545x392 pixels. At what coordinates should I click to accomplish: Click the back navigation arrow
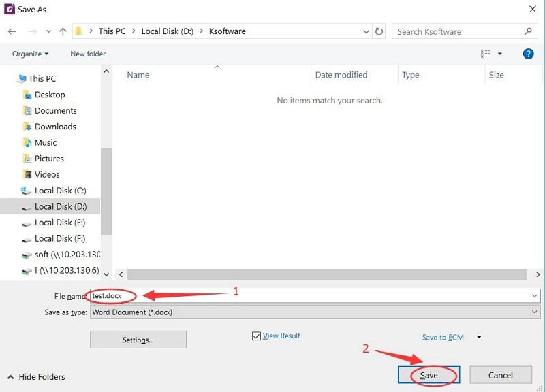coord(12,31)
